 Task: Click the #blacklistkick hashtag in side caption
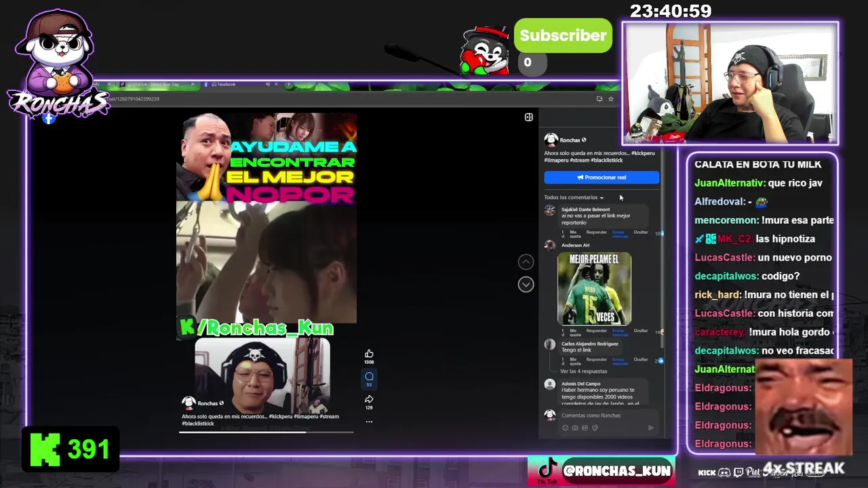(x=606, y=160)
